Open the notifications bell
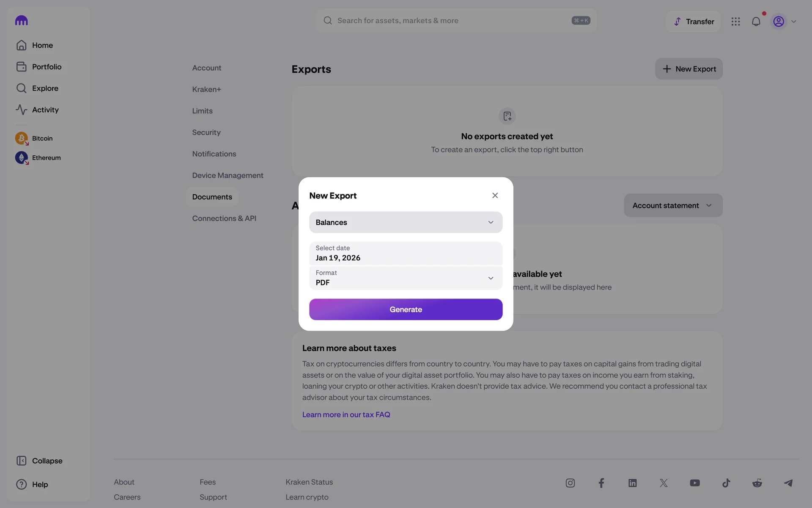 756,22
